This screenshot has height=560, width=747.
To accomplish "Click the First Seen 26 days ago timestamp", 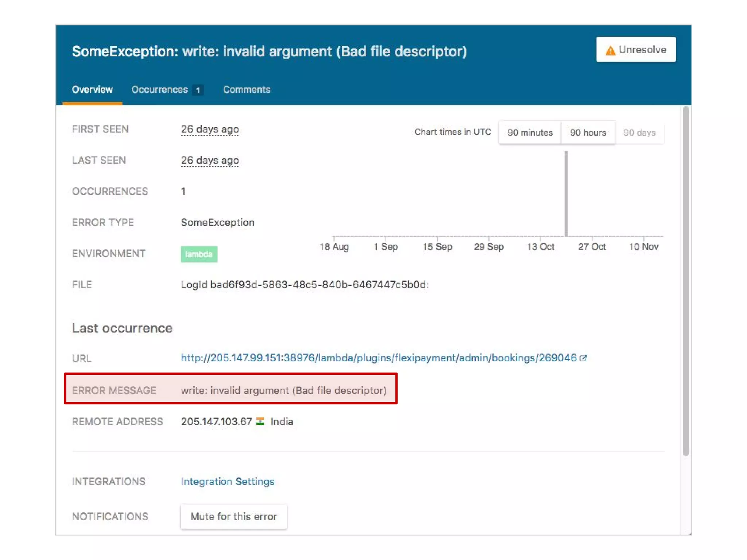I will point(210,129).
